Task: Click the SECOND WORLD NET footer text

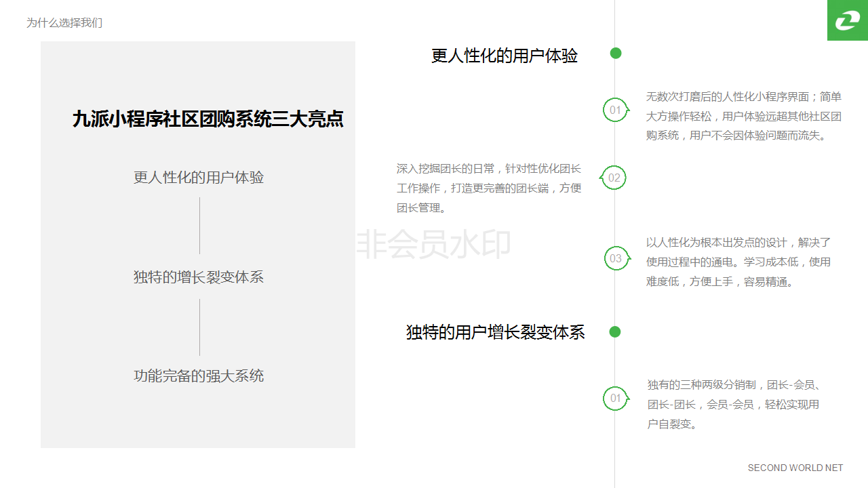Action: pos(795,468)
